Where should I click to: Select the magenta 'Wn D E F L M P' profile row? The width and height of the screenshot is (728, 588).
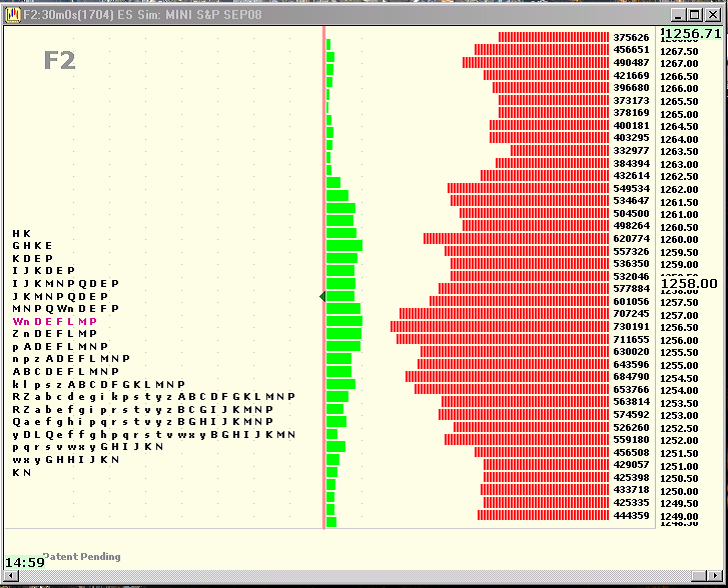pos(55,321)
